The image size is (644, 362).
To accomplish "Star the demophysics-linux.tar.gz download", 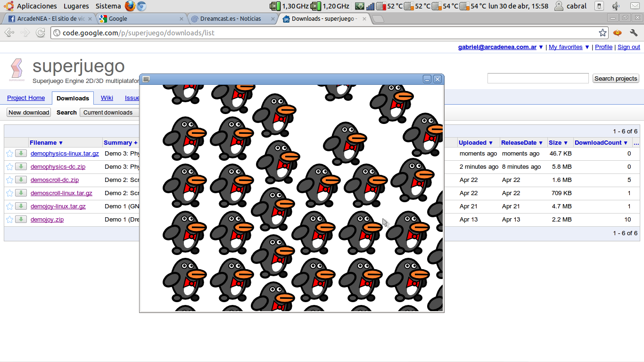I will pos(9,154).
